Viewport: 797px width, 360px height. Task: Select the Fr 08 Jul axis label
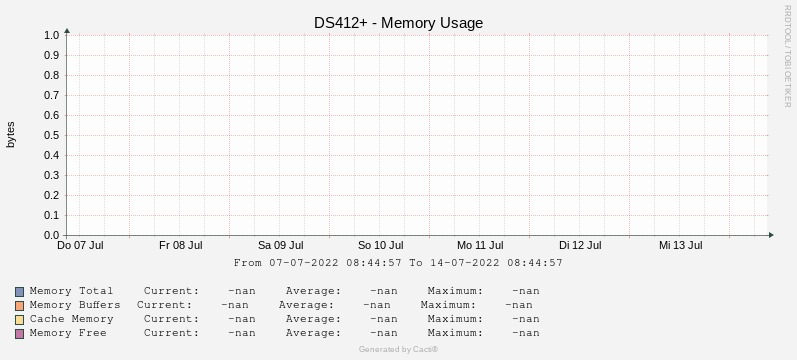click(x=180, y=246)
